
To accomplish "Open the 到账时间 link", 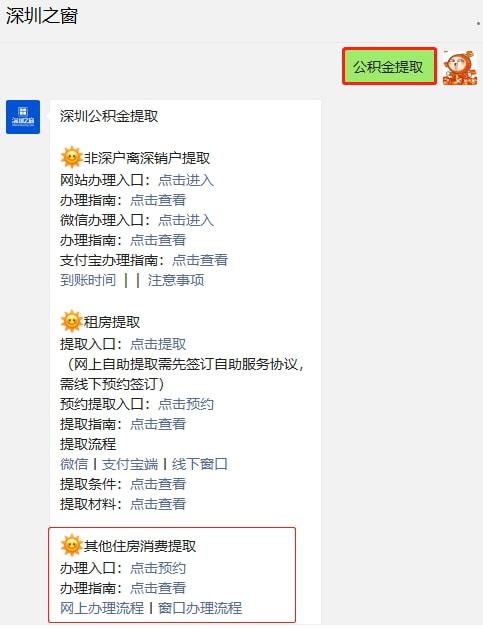I will (x=88, y=280).
